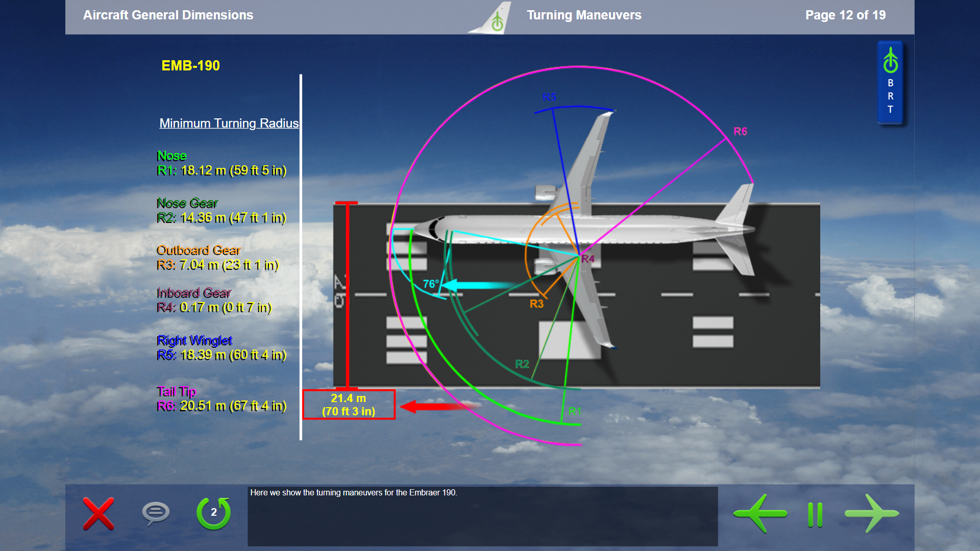Click the 21.4 m (70 ft 3 in) box
Image resolution: width=980 pixels, height=551 pixels.
click(x=349, y=405)
